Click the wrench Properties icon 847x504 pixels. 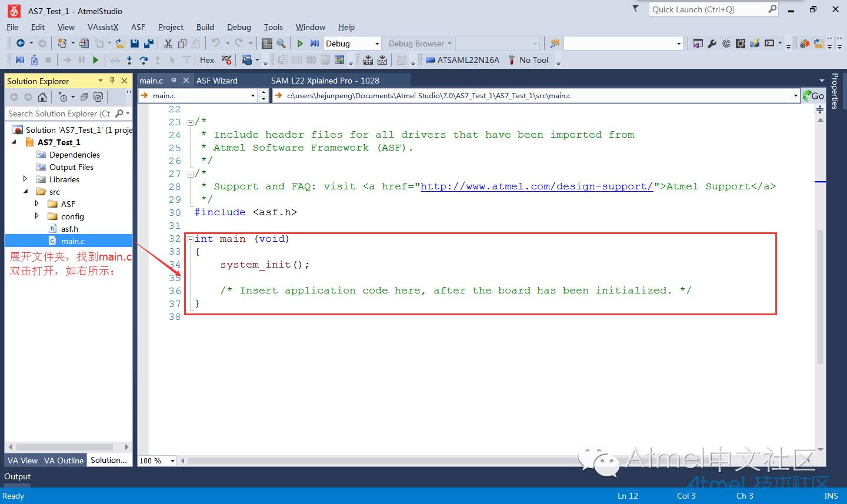pyautogui.click(x=712, y=43)
